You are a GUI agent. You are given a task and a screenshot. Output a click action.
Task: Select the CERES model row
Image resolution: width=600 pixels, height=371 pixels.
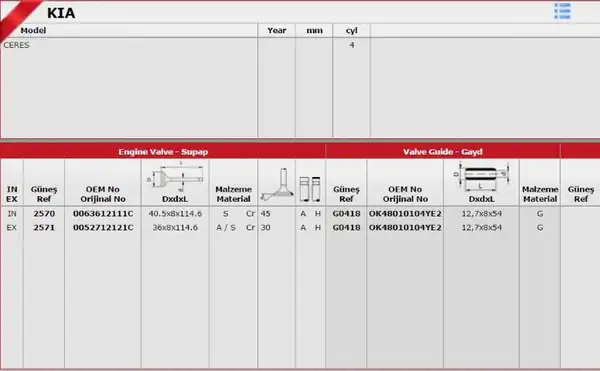(186, 45)
